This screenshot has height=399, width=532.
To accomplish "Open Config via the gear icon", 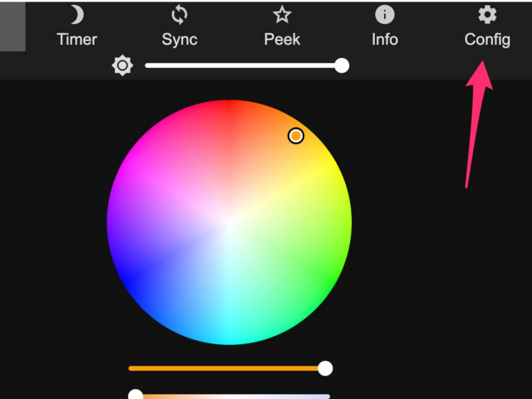I will tap(487, 15).
